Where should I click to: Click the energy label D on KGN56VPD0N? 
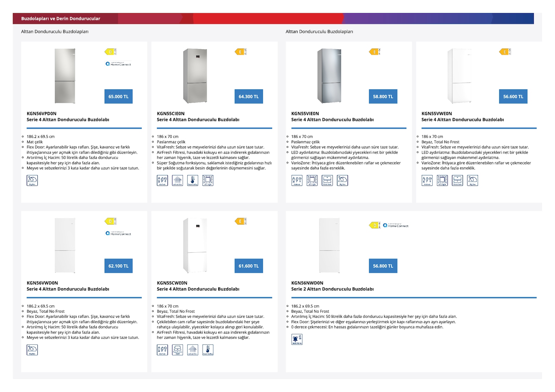pos(110,52)
